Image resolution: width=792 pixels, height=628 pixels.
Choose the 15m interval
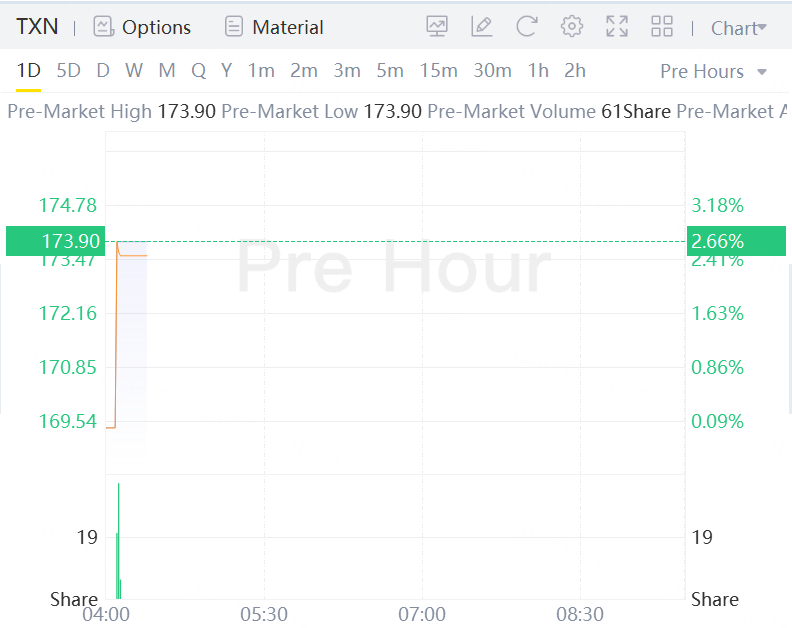point(438,70)
